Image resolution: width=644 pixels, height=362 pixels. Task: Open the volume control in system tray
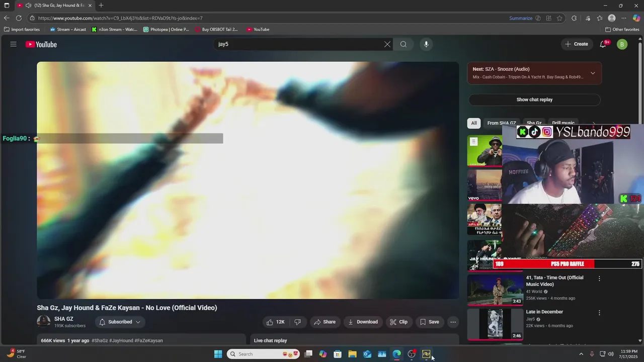click(611, 354)
